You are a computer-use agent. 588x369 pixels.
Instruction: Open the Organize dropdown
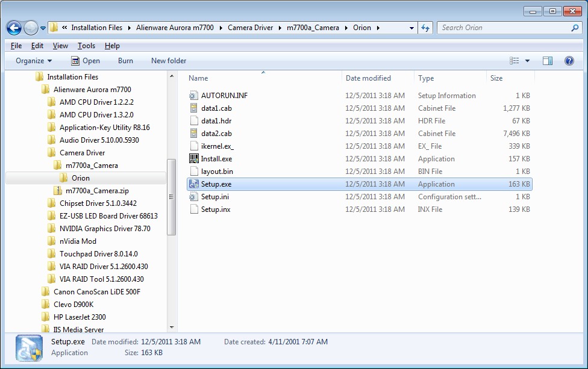coord(33,61)
